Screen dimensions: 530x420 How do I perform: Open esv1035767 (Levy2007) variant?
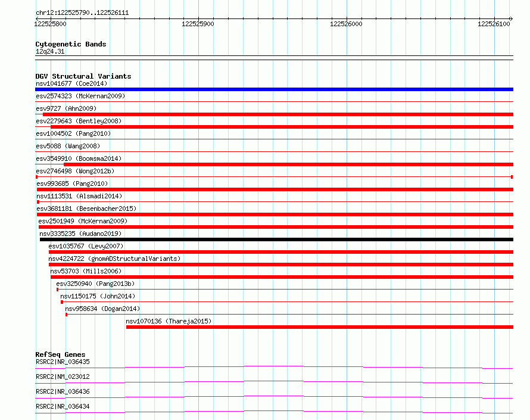pyautogui.click(x=86, y=246)
